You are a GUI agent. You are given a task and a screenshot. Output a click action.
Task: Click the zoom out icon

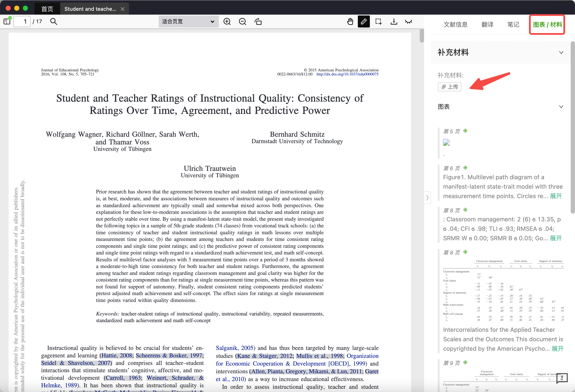point(243,21)
